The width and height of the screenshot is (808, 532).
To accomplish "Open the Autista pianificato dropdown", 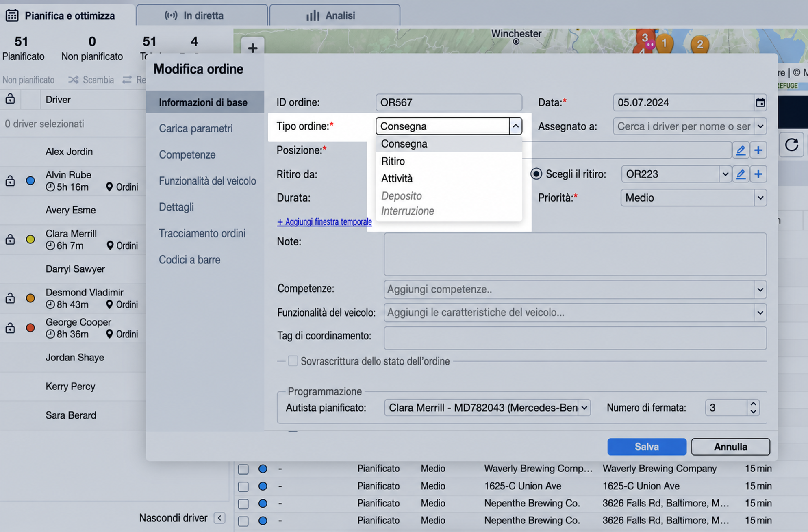I will (584, 408).
